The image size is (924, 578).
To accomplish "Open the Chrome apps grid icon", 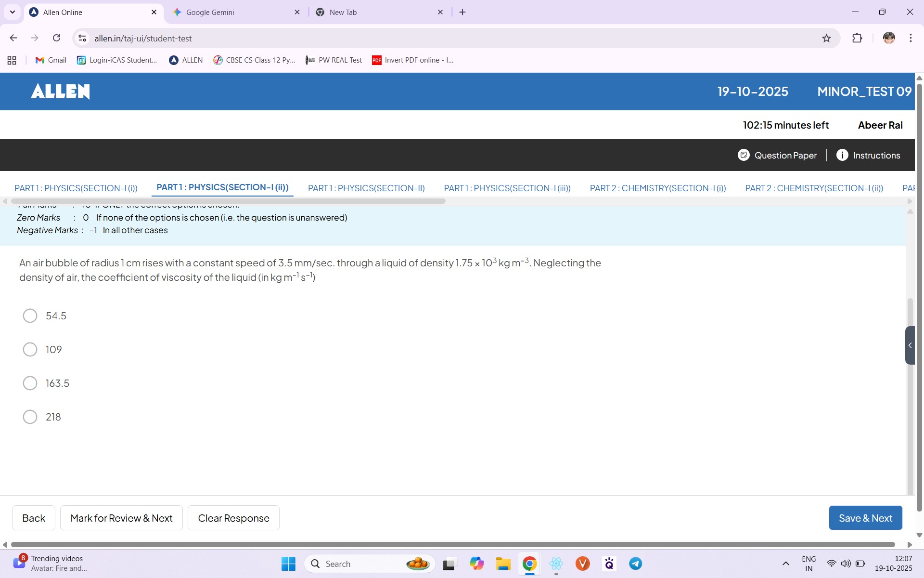I will (12, 60).
